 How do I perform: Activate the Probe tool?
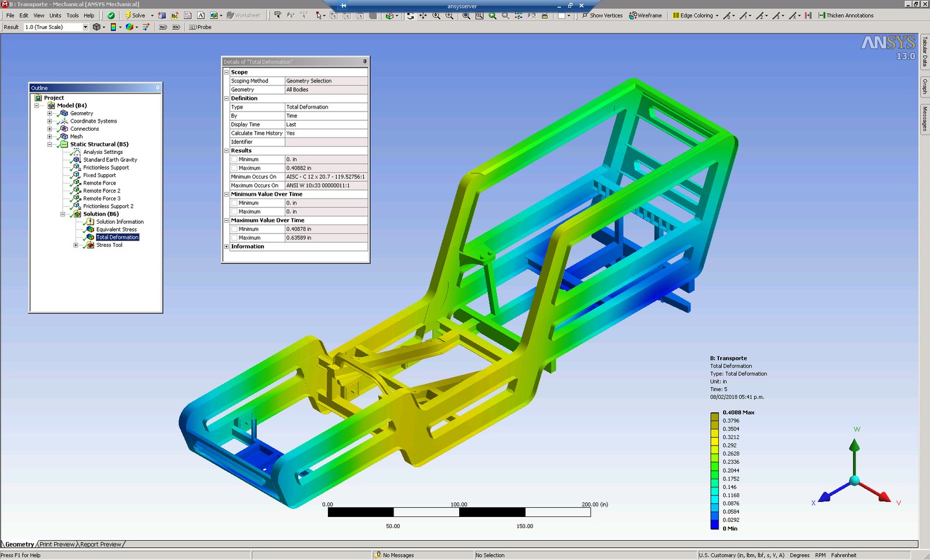[x=201, y=27]
